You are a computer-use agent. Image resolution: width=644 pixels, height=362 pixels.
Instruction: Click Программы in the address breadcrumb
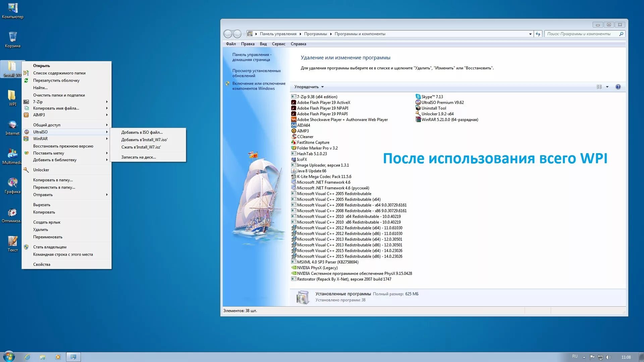click(315, 34)
